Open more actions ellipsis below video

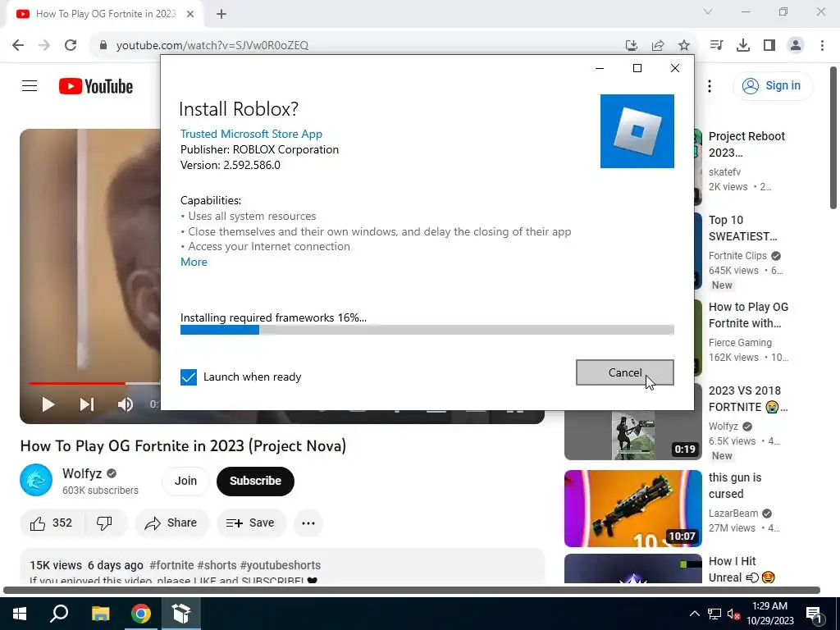(308, 523)
